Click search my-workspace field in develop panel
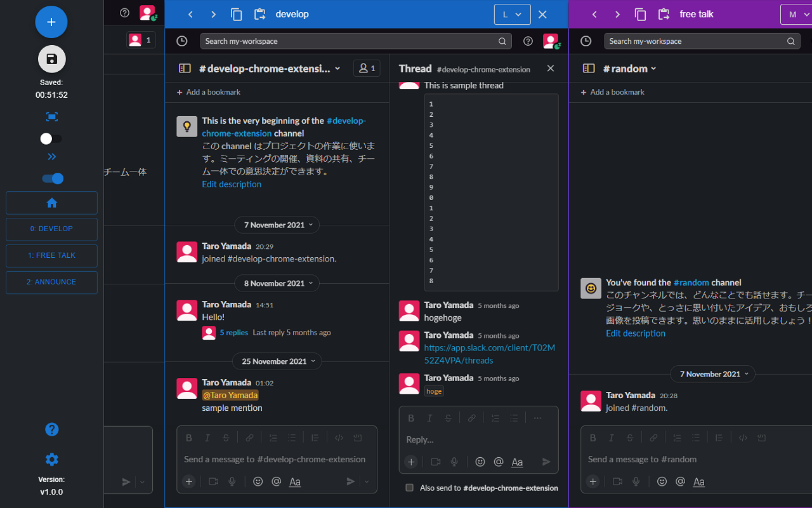Screen dimensions: 812x508 pos(356,41)
